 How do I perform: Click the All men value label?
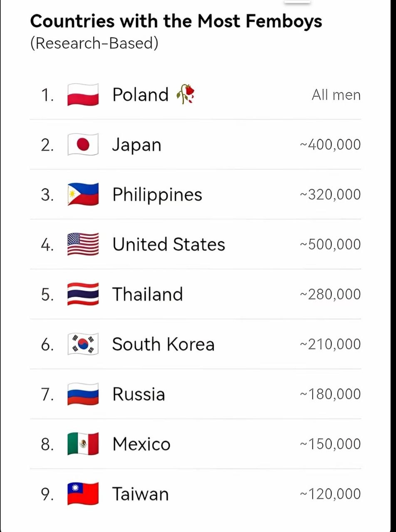pos(336,95)
